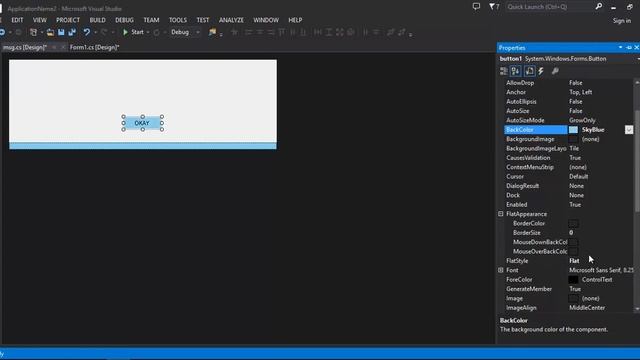
Task: Select the Cursor property row
Action: point(569,177)
